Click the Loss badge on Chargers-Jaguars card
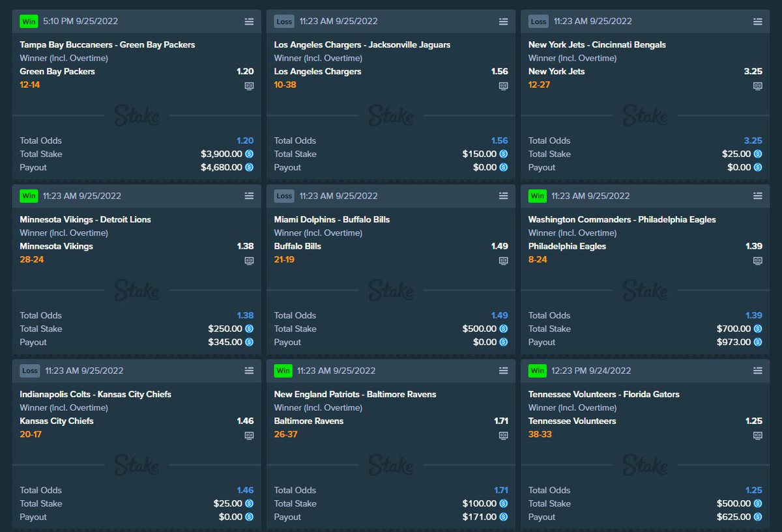The image size is (782, 532). 284,21
